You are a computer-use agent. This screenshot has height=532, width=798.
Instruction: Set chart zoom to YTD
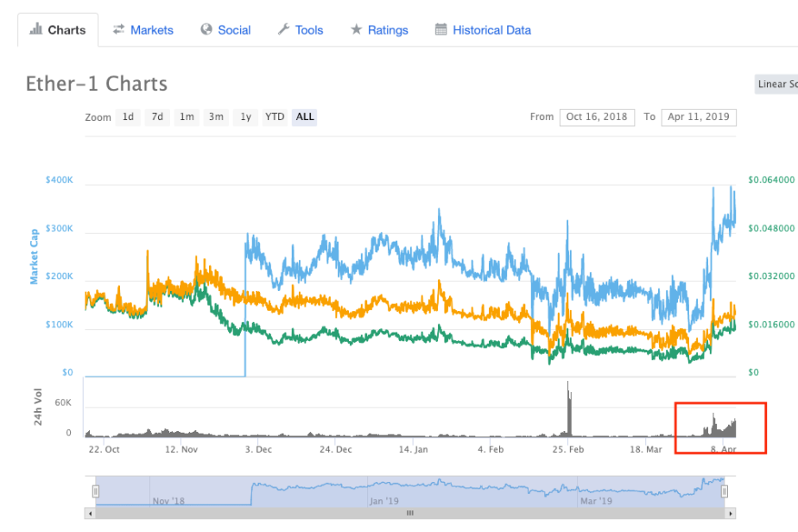click(x=275, y=117)
